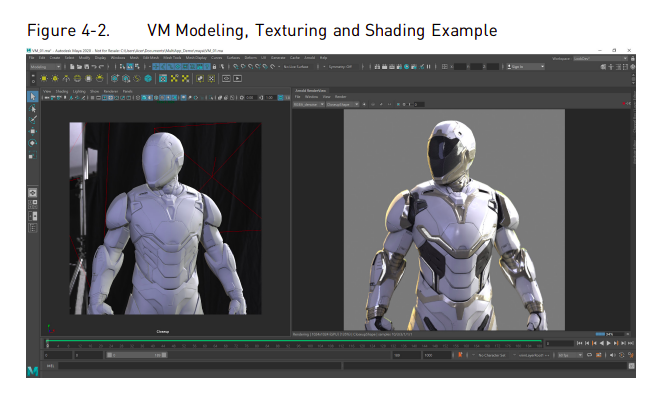Open the No Live Surface dropdown

click(297, 67)
